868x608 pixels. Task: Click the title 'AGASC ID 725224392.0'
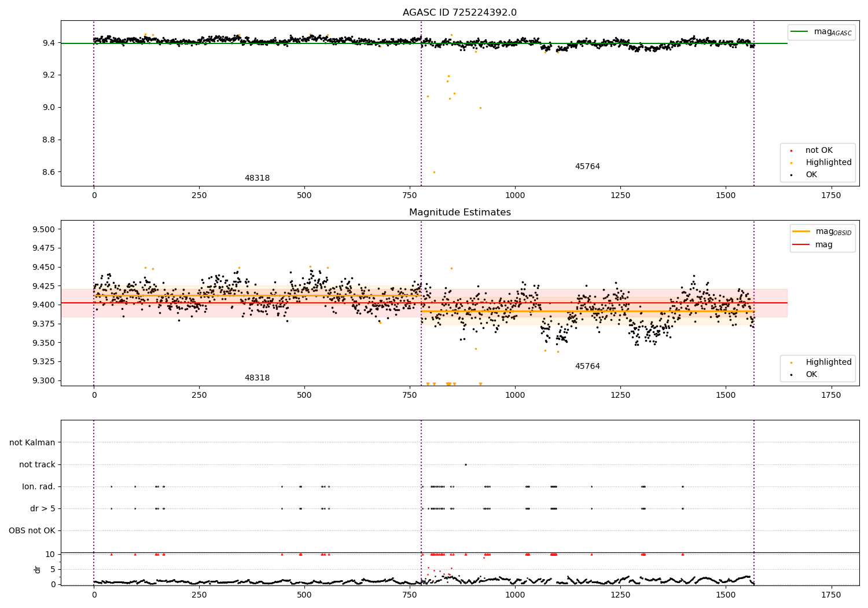coord(459,13)
